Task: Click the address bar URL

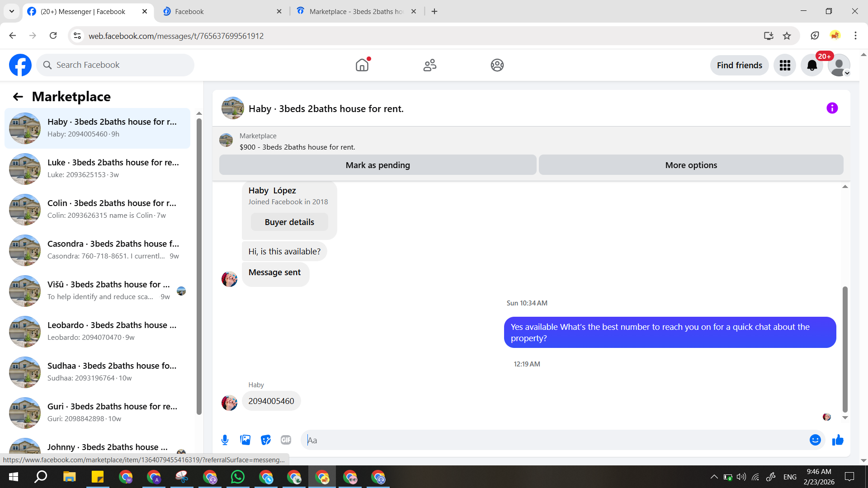Action: pos(176,36)
